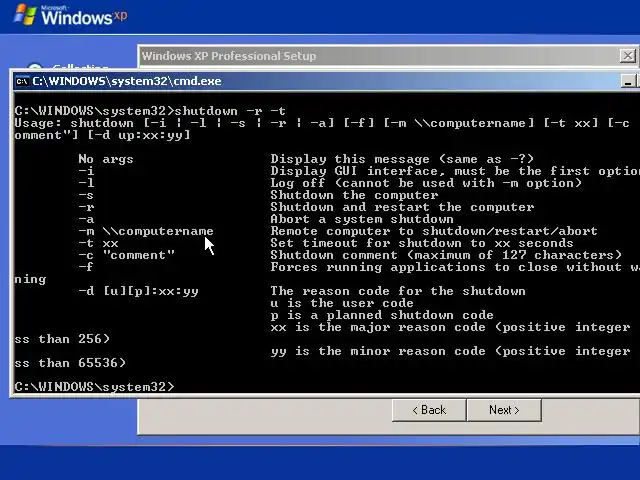The height and width of the screenshot is (480, 640).
Task: Click the cmd.exe title bar text
Action: [127, 81]
